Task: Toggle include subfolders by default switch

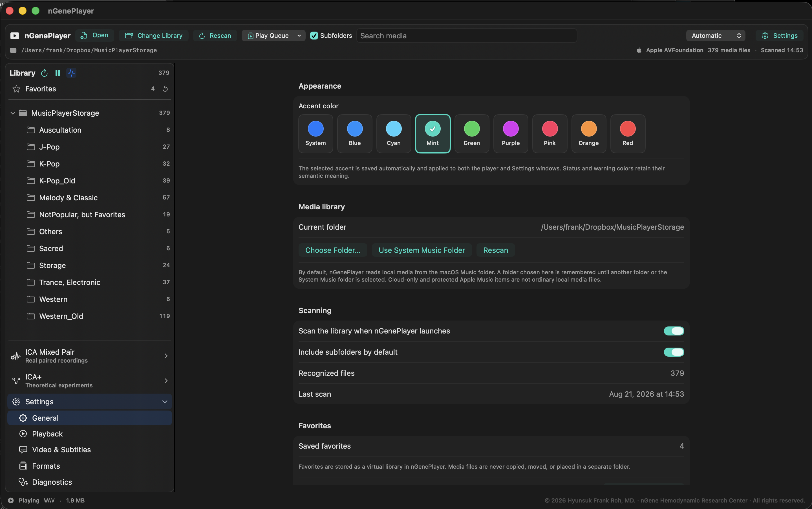Action: click(674, 352)
